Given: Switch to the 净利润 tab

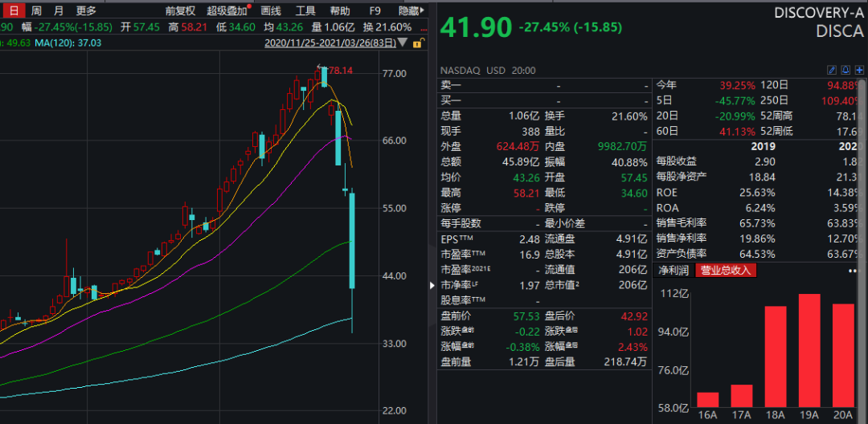Looking at the screenshot, I should pos(673,271).
